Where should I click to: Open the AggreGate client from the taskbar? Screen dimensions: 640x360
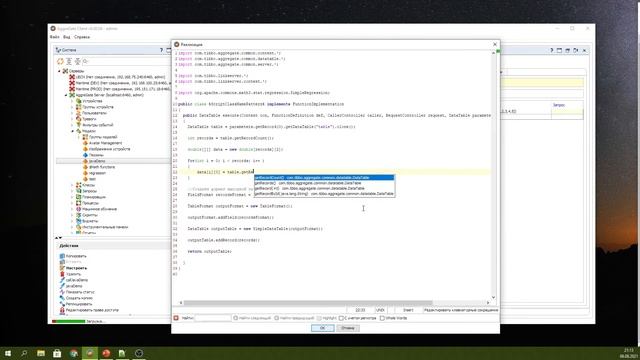[90, 353]
